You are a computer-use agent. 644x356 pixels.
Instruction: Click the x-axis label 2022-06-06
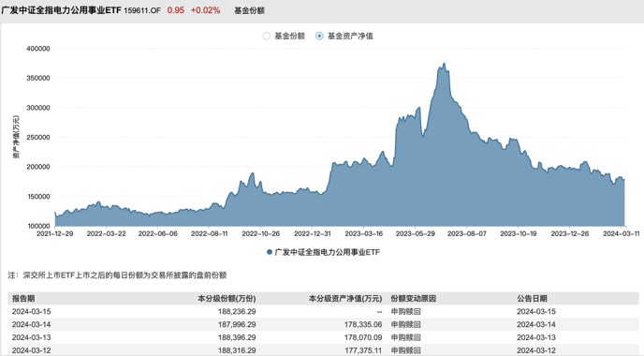pyautogui.click(x=157, y=233)
